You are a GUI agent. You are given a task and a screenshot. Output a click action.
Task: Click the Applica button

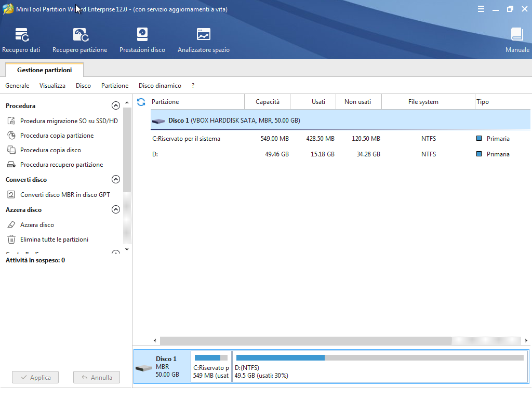click(x=35, y=377)
